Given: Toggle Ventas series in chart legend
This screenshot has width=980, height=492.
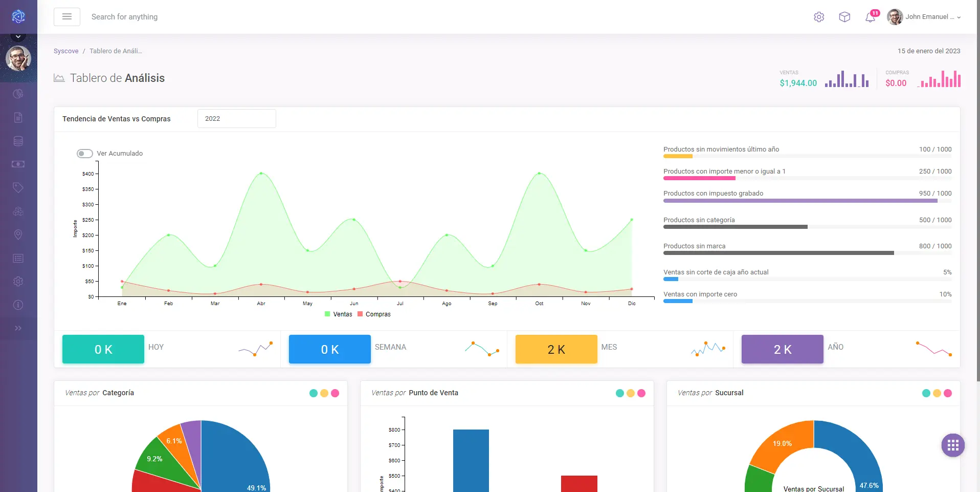Looking at the screenshot, I should (x=338, y=314).
